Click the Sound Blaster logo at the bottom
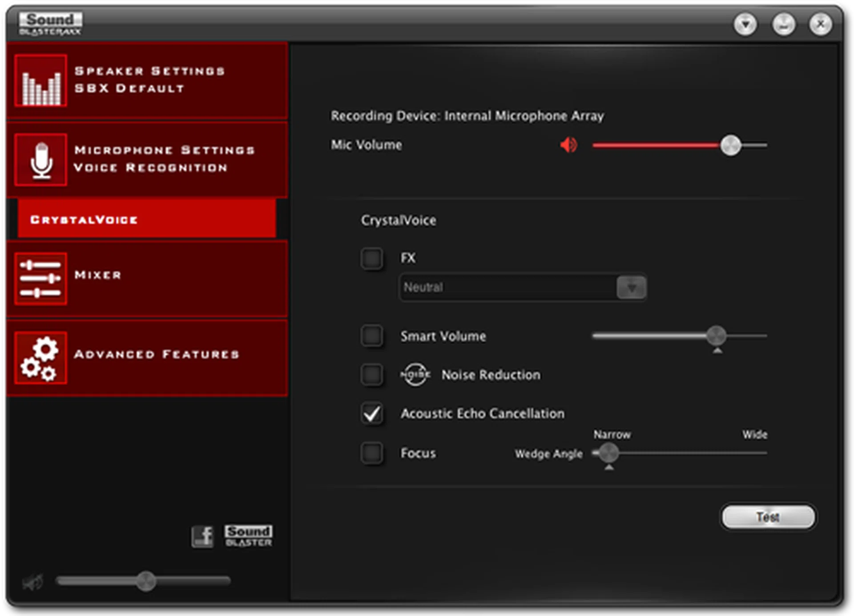Viewport: 854px width, 616px height. pyautogui.click(x=248, y=536)
